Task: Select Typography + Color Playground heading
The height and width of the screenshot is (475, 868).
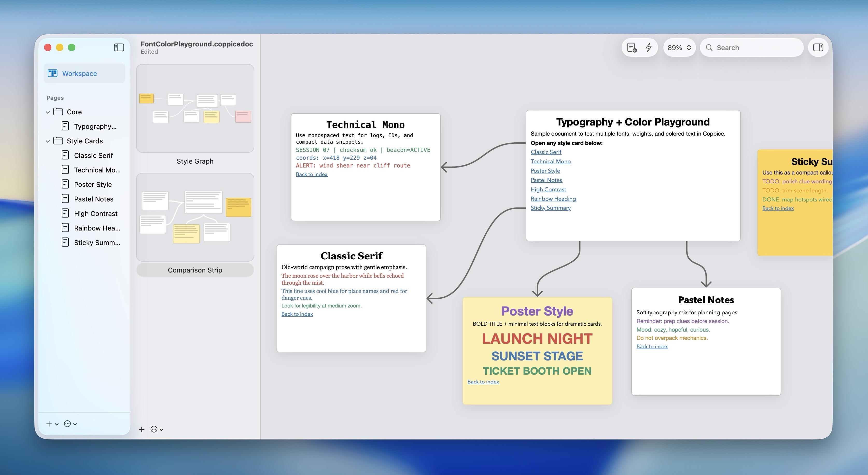Action: [633, 122]
